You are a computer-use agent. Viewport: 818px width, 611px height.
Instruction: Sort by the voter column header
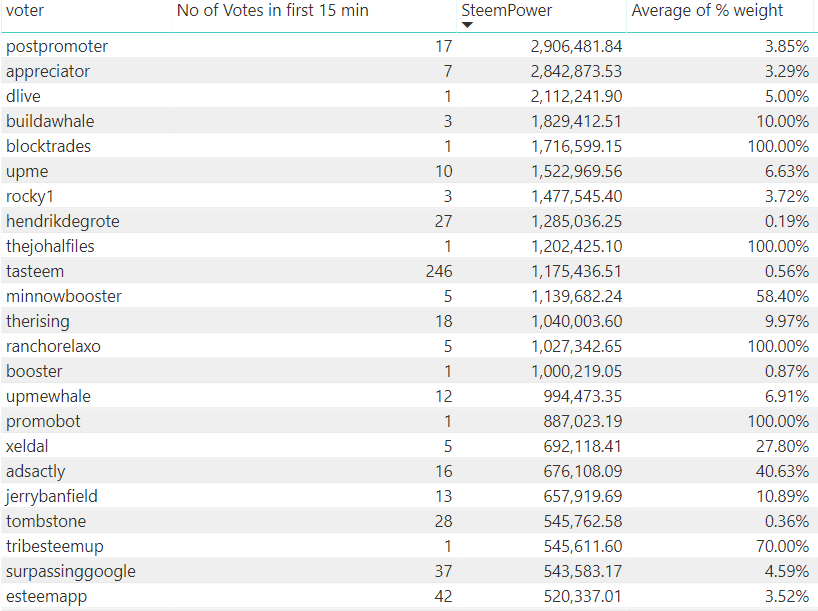(25, 10)
